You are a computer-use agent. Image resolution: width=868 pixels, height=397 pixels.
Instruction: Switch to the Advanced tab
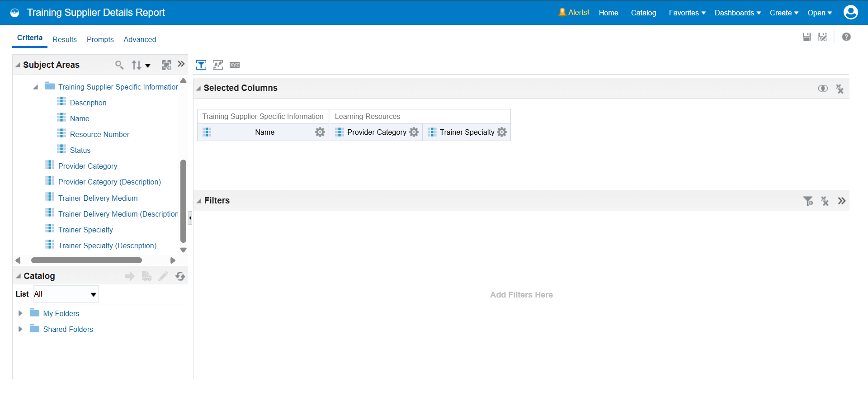140,39
